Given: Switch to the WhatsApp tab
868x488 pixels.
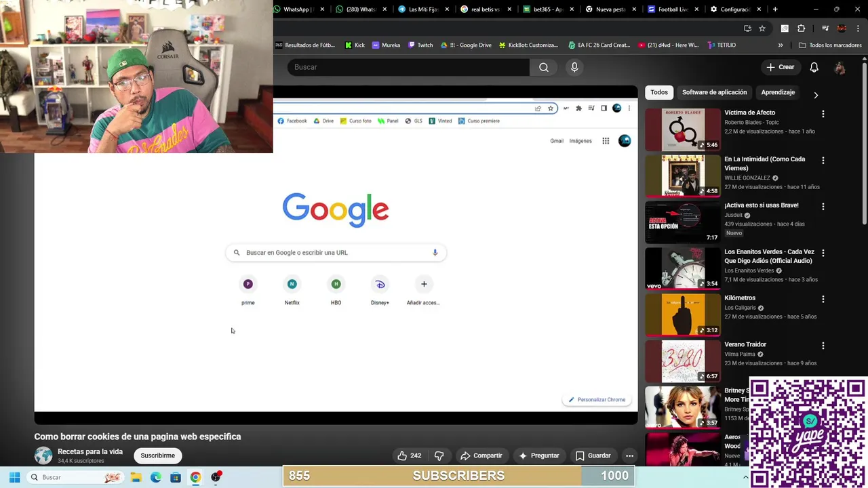Looking at the screenshot, I should (296, 9).
